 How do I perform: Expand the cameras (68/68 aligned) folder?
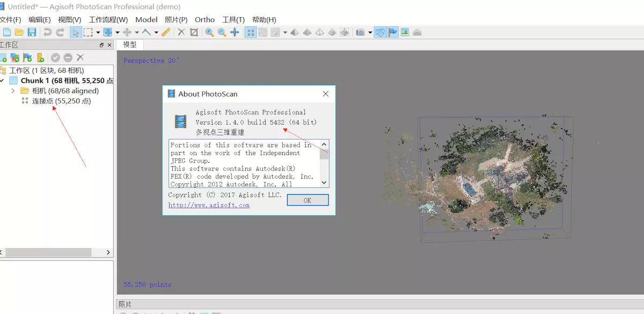pos(13,91)
